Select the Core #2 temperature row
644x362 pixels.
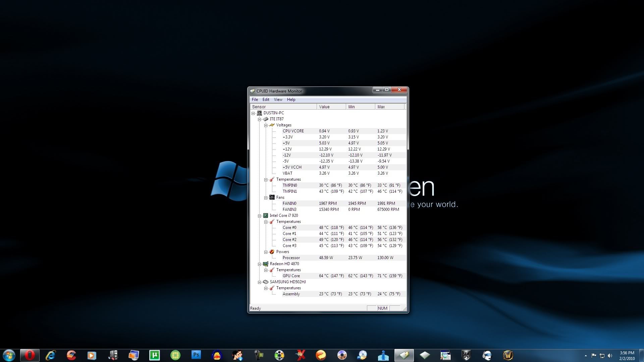click(344, 240)
